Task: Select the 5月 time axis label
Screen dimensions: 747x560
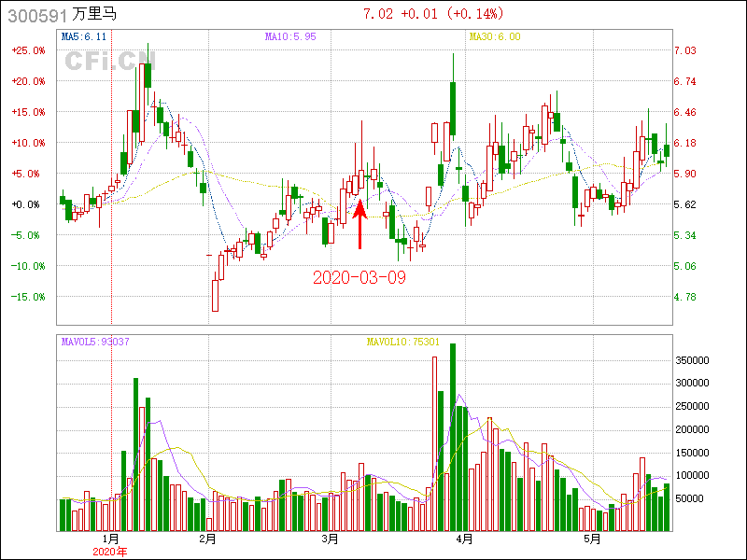Action: click(x=590, y=539)
